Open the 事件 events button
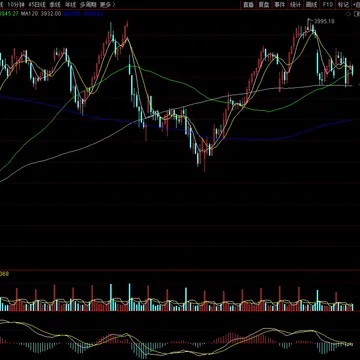Screen dimensions: 360x360 (x=279, y=4)
